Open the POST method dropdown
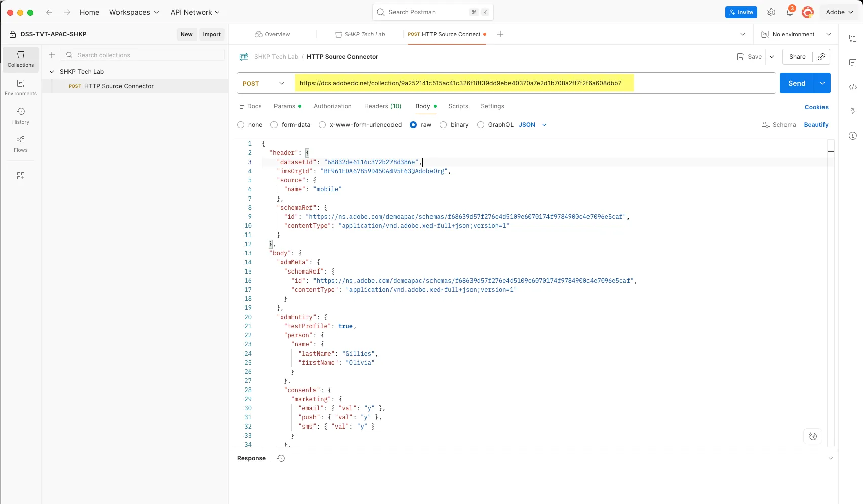 tap(264, 83)
